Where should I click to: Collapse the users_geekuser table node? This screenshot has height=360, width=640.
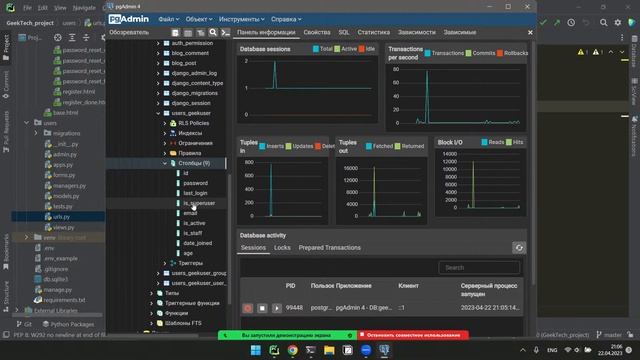(x=158, y=113)
